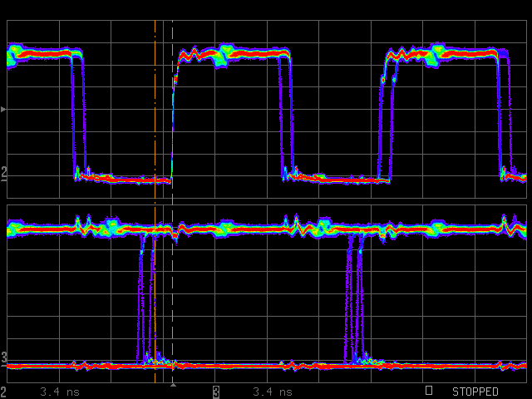This screenshot has width=532, height=399.
Task: Click the 3.4 ns value beside channel 3
Action: [x=273, y=392]
